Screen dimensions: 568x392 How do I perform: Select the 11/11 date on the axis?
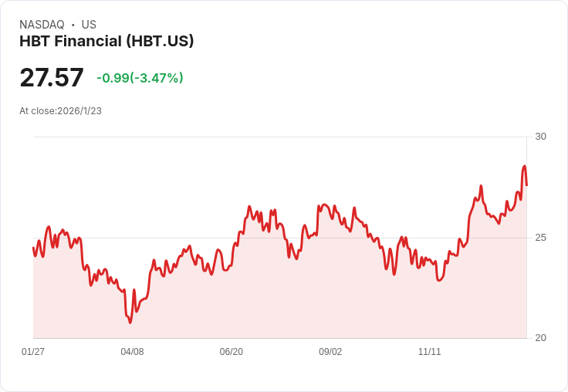[x=429, y=352]
